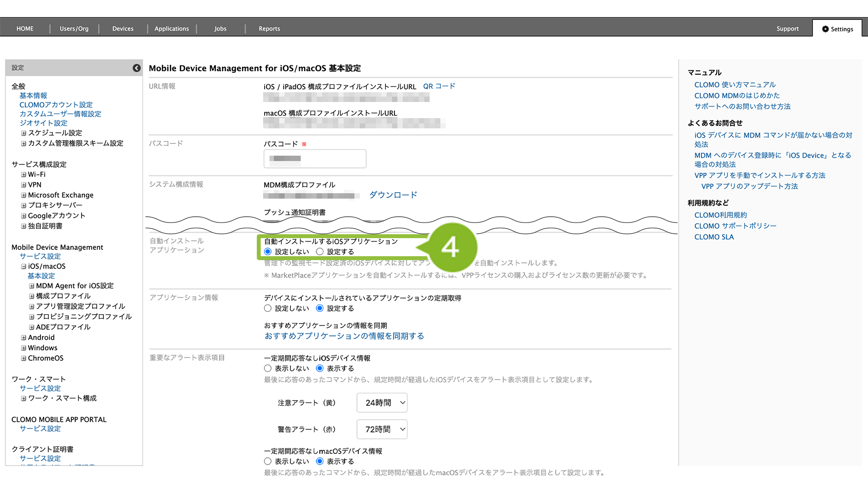
Task: Expand the Wi-Fi tree node icon
Action: pos(23,175)
